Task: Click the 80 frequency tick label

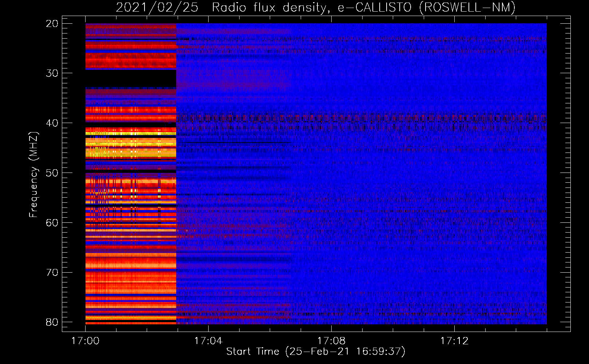Action: [x=52, y=322]
